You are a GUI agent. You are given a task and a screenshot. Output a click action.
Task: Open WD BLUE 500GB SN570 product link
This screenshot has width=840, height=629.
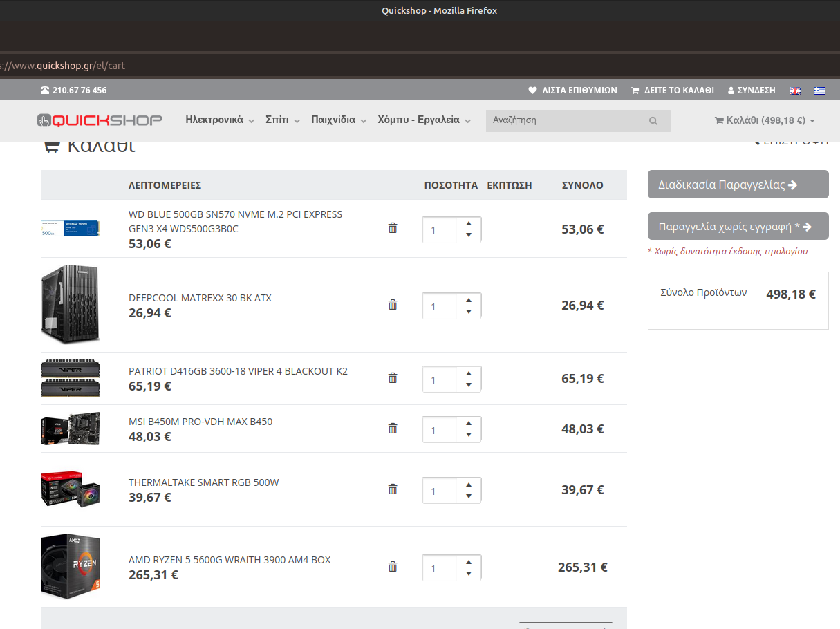[235, 221]
